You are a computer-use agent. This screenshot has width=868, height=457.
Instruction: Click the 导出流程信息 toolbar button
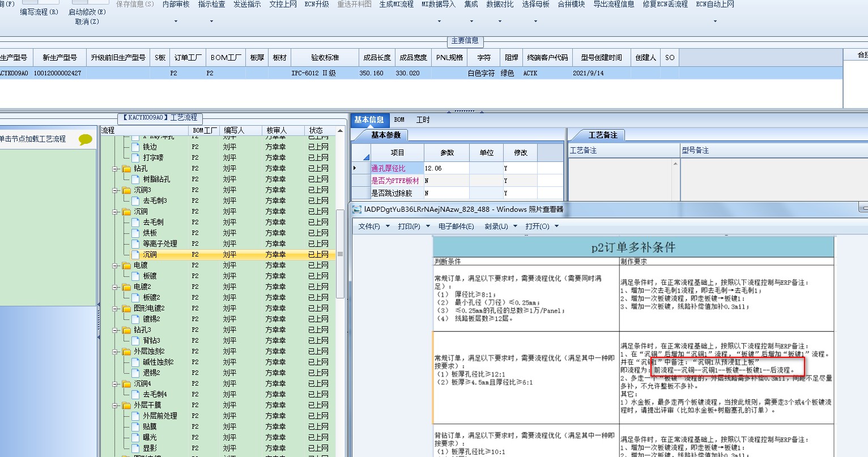(614, 5)
